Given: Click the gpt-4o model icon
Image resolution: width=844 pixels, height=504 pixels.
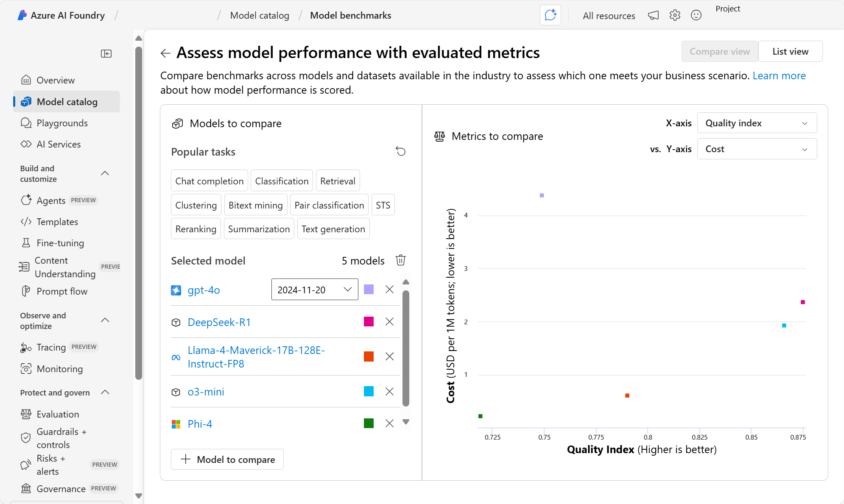Looking at the screenshot, I should point(176,290).
